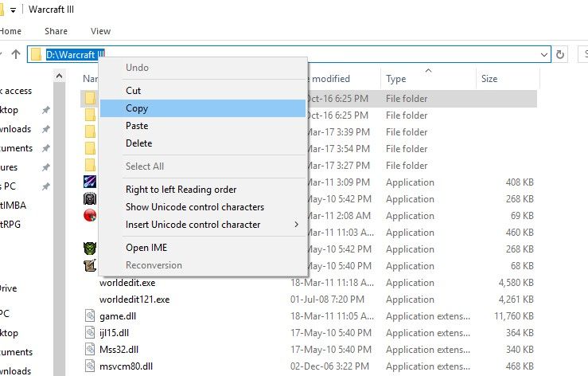Open Quick access in navigation pane
The height and width of the screenshot is (376, 588).
point(16,92)
